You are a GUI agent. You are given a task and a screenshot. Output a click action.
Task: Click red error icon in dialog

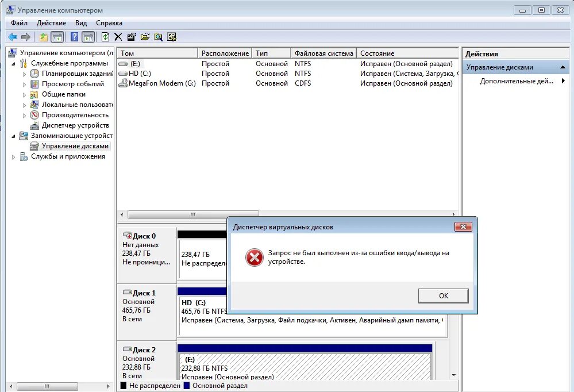pyautogui.click(x=255, y=257)
